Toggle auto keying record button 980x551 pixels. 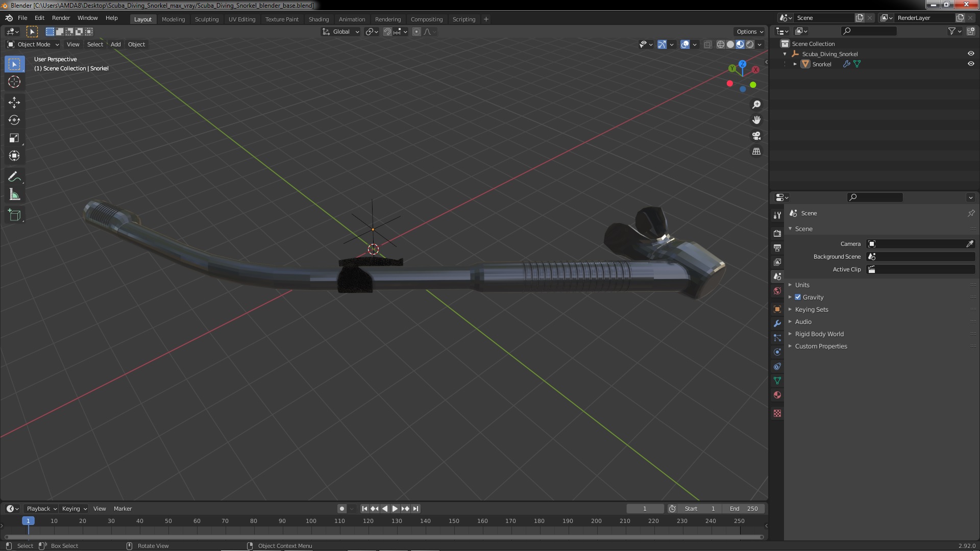(341, 509)
